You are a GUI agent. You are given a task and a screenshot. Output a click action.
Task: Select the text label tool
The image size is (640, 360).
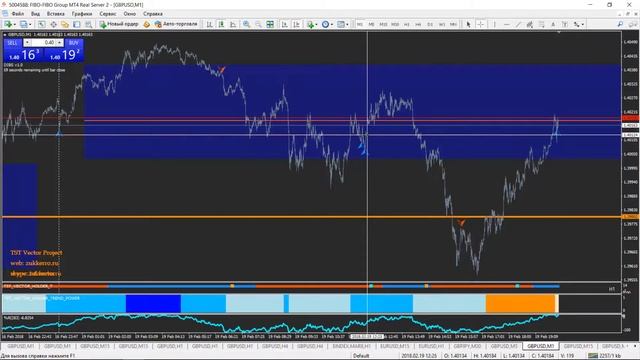pos(565,24)
